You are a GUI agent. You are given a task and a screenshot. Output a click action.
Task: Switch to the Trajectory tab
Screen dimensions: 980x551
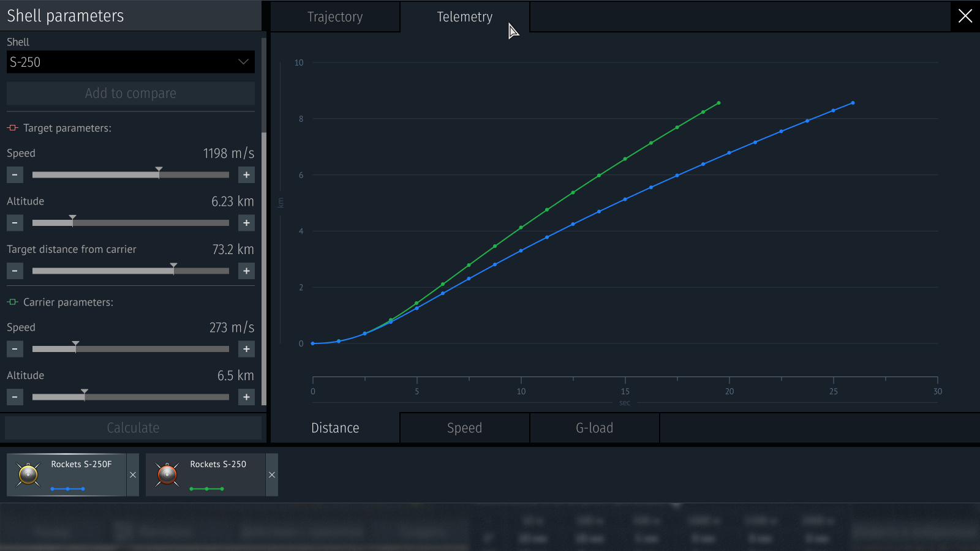[335, 17]
